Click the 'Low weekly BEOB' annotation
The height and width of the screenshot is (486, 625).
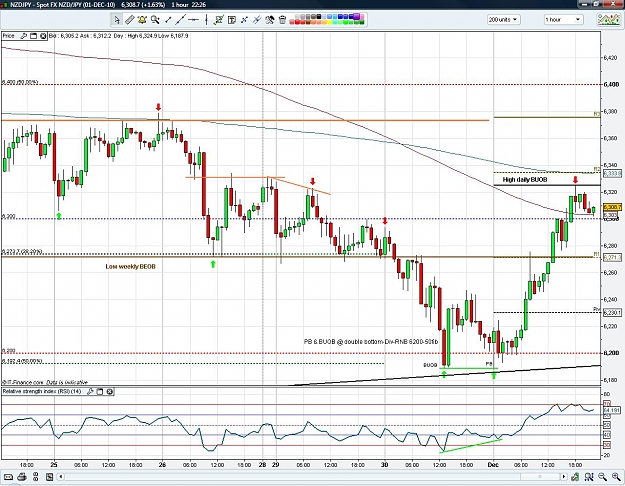pos(130,266)
